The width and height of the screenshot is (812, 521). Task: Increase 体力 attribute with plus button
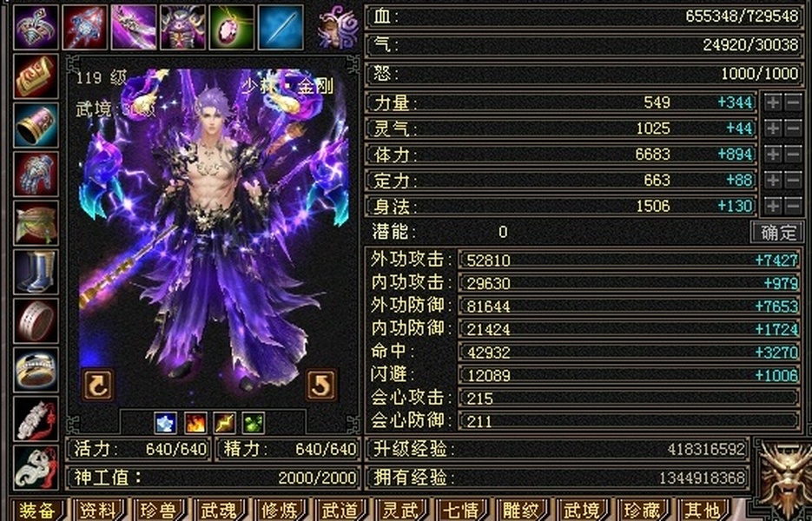(773, 155)
